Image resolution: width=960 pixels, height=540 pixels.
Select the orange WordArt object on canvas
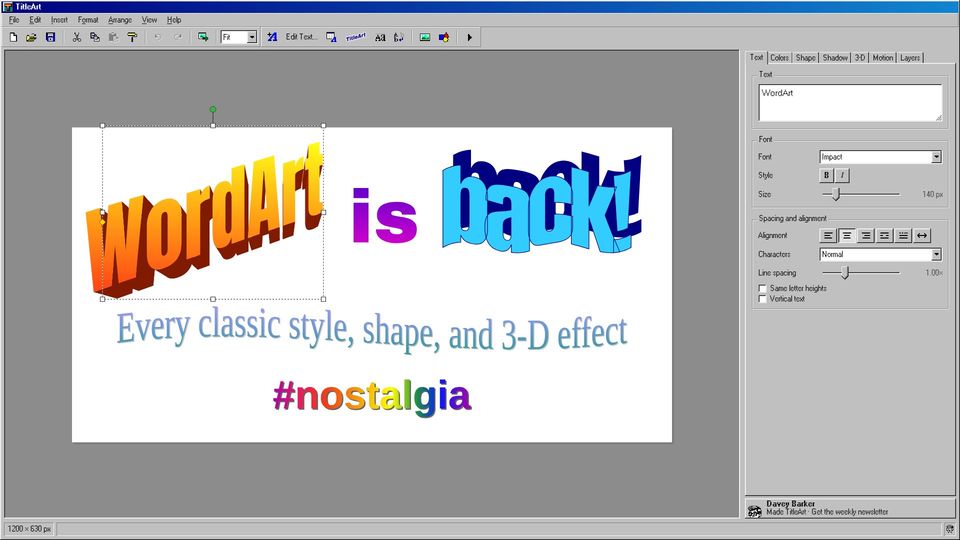(205, 220)
